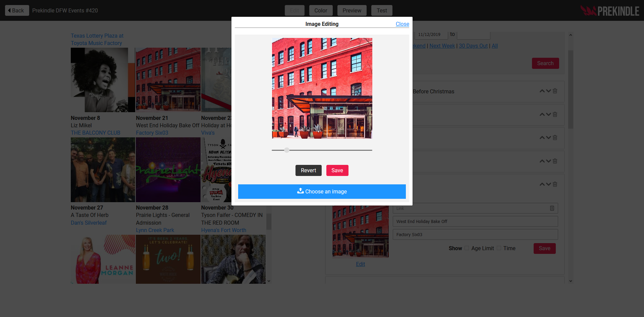Move the Before Christmas row down

(548, 91)
